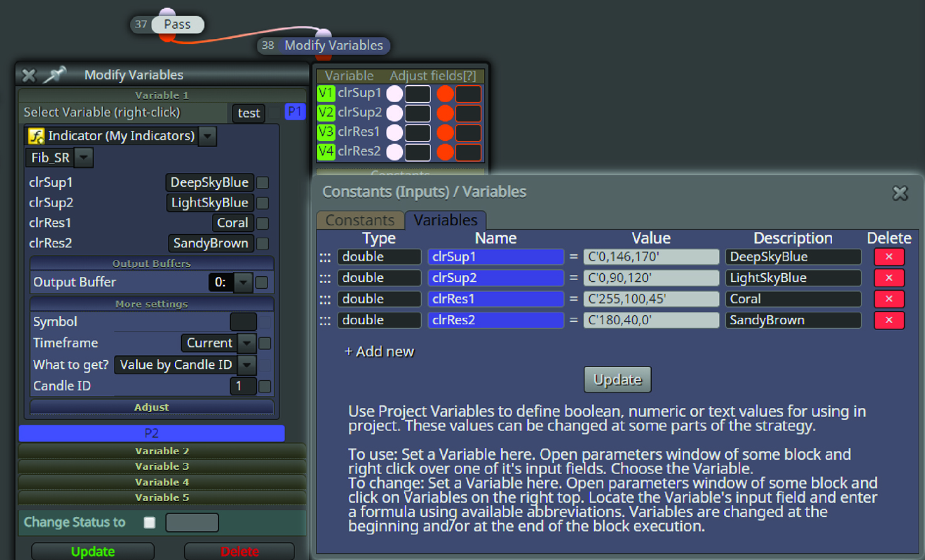This screenshot has height=560, width=925.
Task: Tick the Candle ID checkbox
Action: (265, 386)
